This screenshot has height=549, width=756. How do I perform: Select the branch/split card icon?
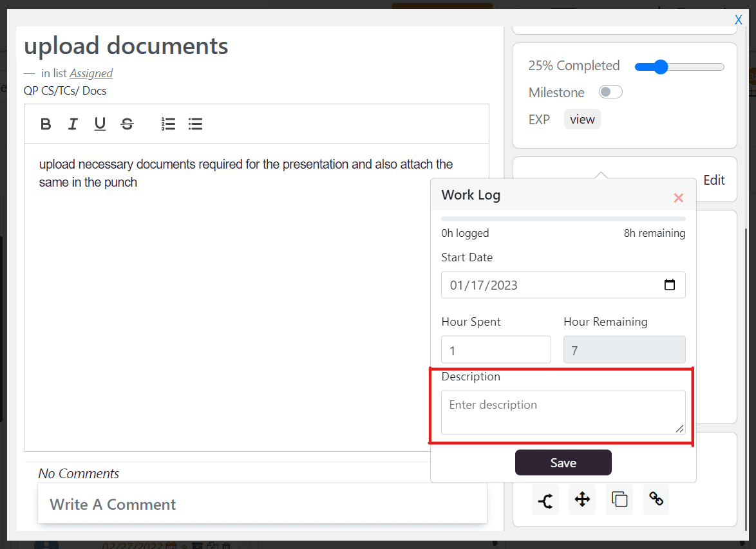(x=545, y=499)
